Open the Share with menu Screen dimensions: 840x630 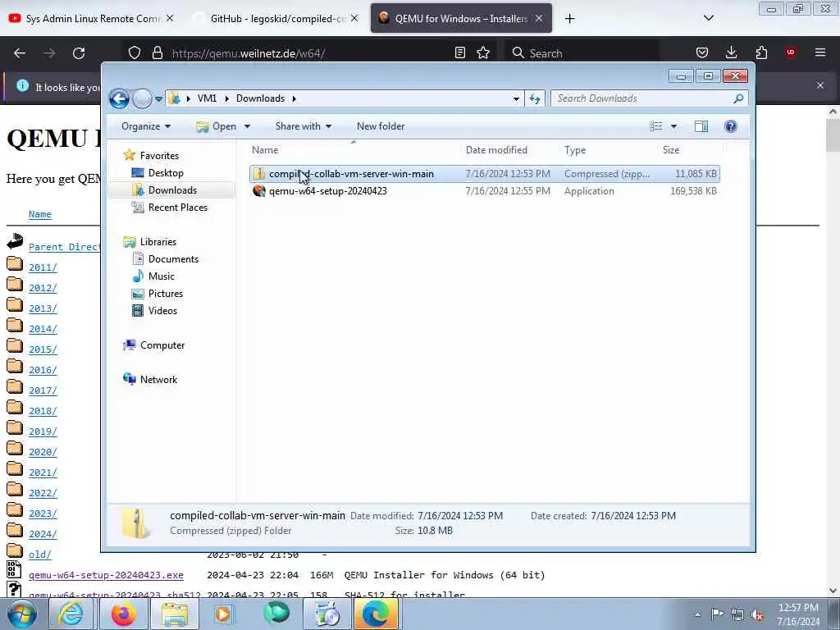[304, 126]
